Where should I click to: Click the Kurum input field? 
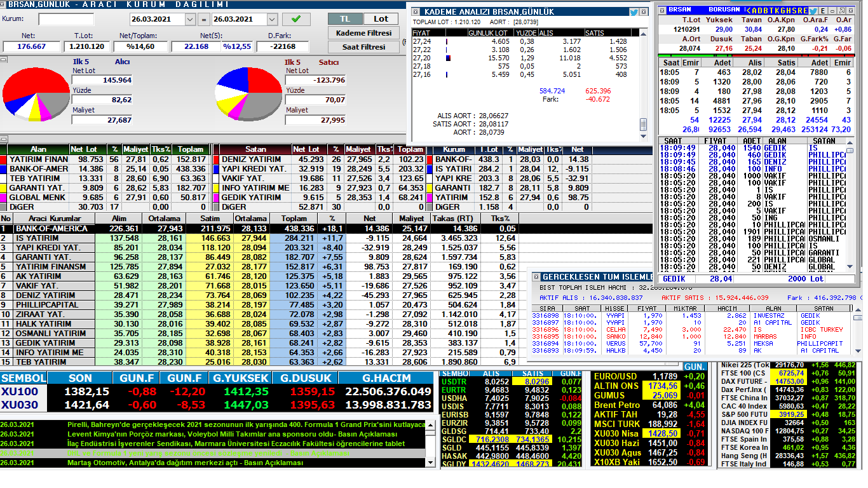(x=65, y=19)
